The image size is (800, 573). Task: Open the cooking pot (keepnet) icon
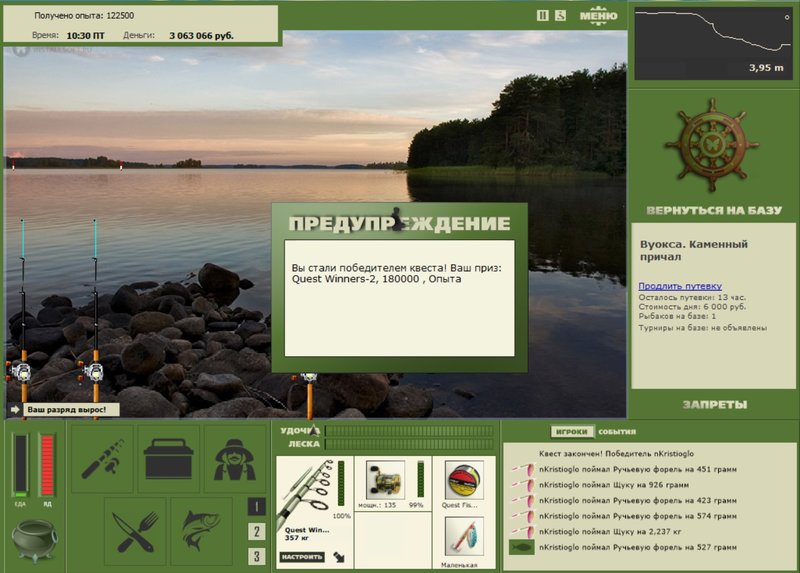click(35, 540)
